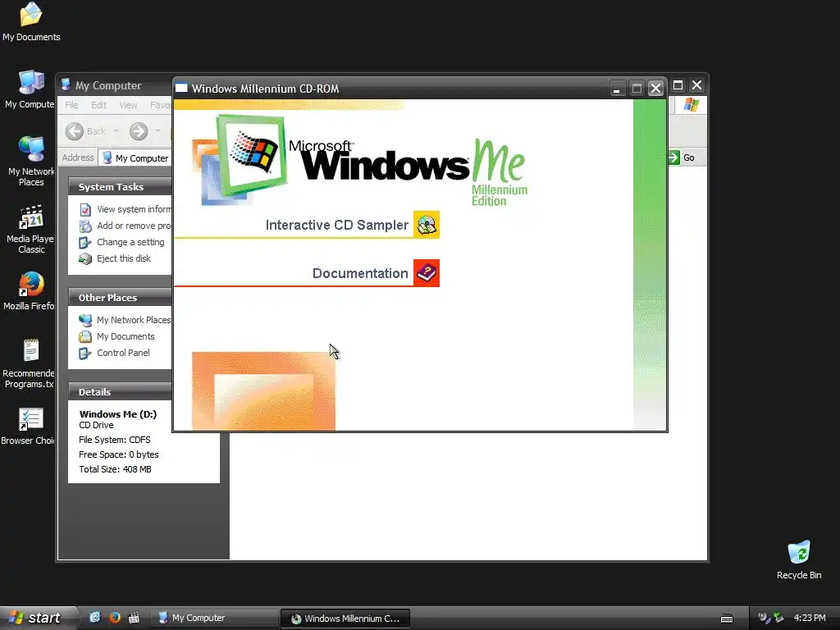Expand the Forward button history dropdown
This screenshot has height=630, width=840.
(158, 131)
